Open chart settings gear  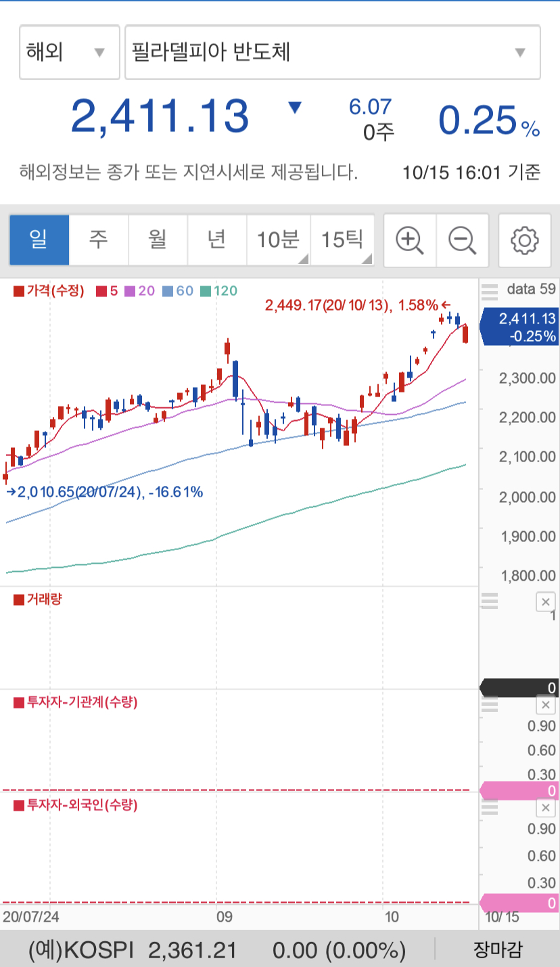tap(525, 240)
